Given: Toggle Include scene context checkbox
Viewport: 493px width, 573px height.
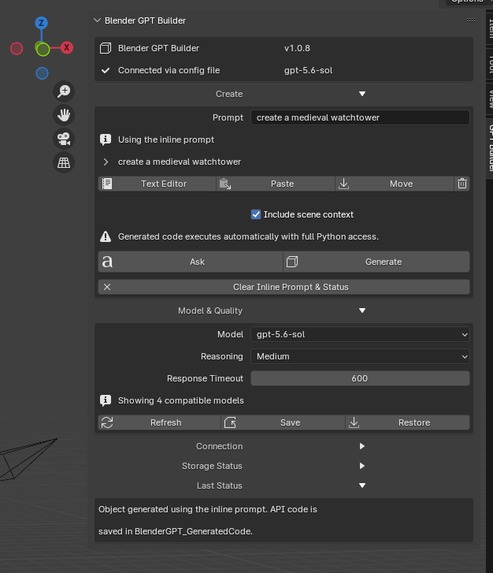Looking at the screenshot, I should 256,215.
